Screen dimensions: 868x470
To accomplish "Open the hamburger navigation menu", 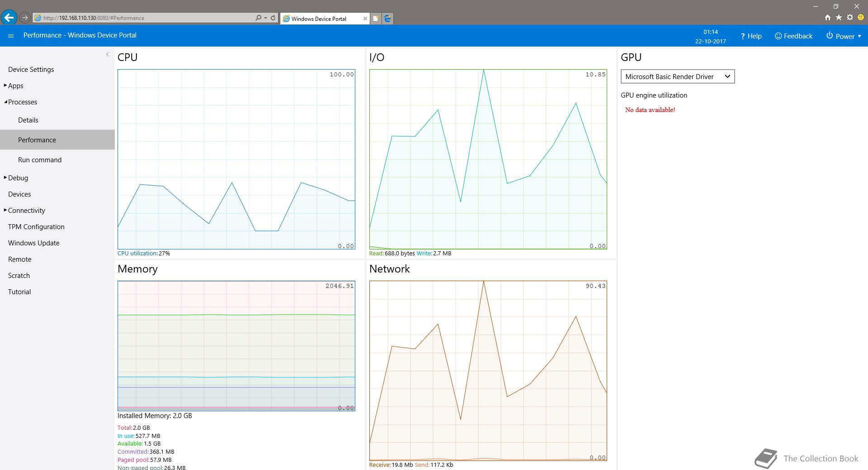I will (11, 36).
